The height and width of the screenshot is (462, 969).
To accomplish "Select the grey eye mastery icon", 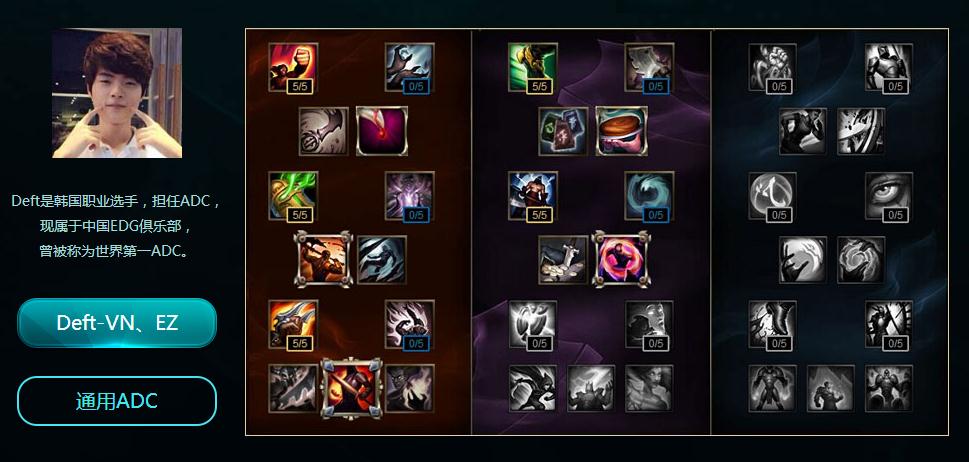I will pos(889,196).
